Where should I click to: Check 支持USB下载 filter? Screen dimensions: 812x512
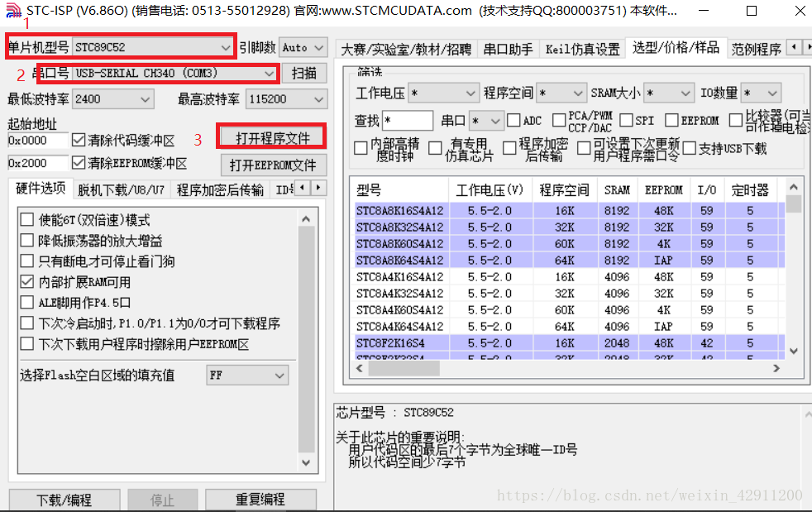(x=690, y=148)
